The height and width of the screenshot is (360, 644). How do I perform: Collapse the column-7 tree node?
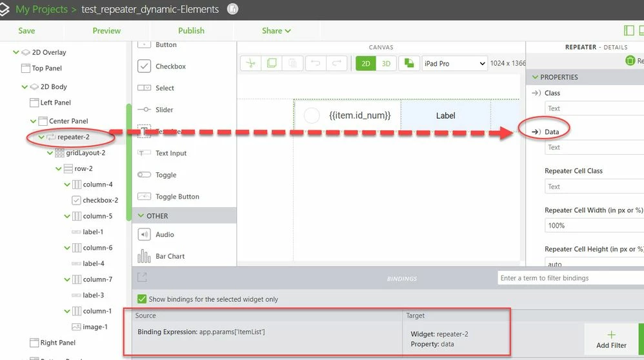point(67,279)
